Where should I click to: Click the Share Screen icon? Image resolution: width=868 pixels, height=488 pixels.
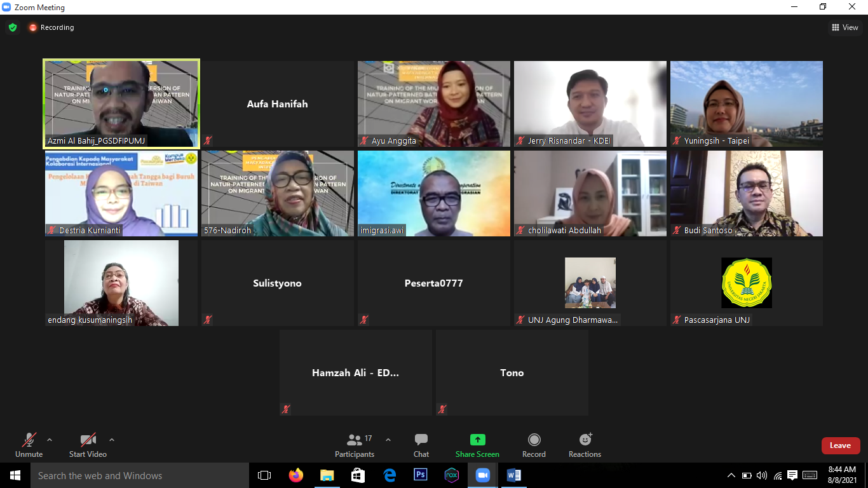477,440
